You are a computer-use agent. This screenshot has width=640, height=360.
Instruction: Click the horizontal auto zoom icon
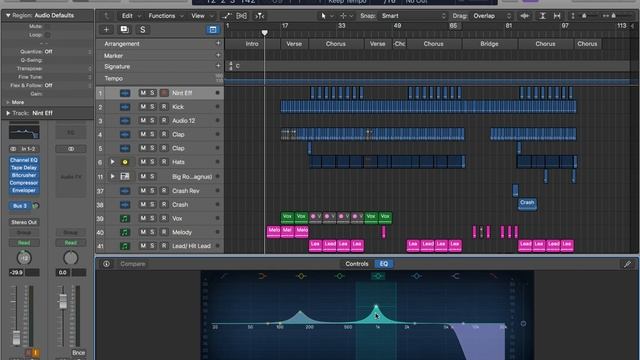(557, 16)
